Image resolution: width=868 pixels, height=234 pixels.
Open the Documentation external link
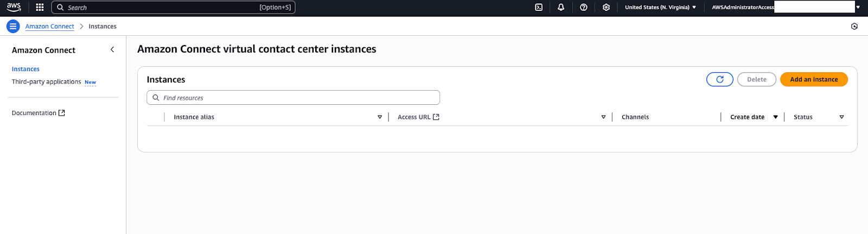coord(38,113)
